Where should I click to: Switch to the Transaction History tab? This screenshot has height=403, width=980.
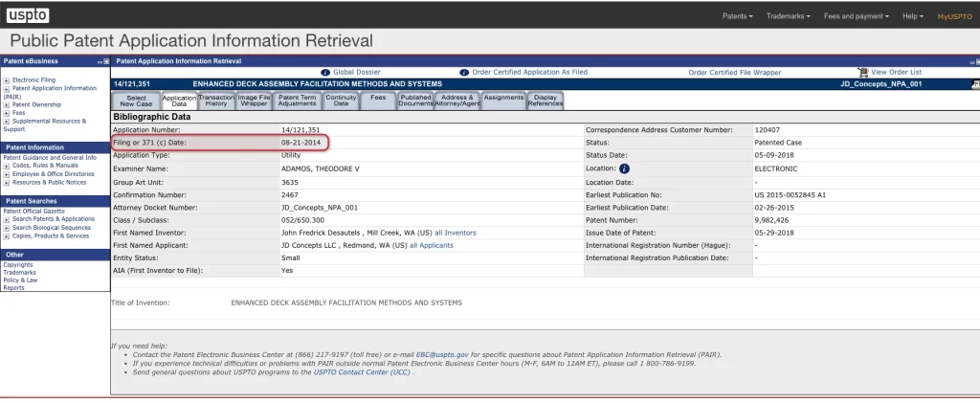[216, 101]
